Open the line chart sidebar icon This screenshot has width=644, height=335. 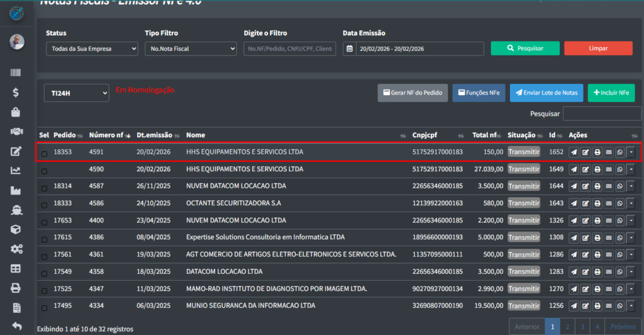[16, 171]
